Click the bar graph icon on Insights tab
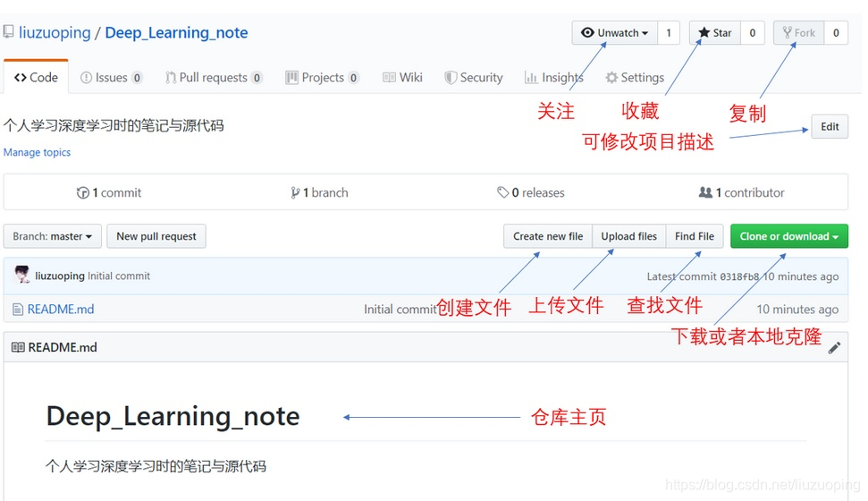The image size is (868, 501). pyautogui.click(x=531, y=78)
